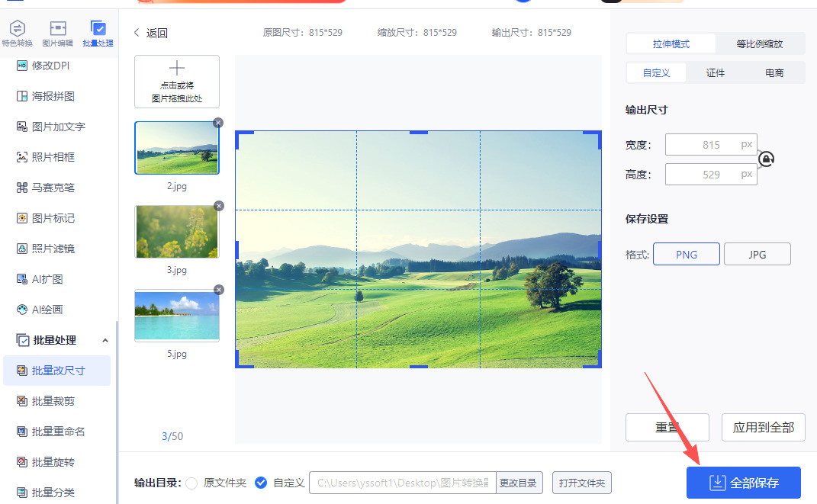817x504 pixels.
Task: Select 照片滤镜 in the sidebar
Action: coord(46,249)
